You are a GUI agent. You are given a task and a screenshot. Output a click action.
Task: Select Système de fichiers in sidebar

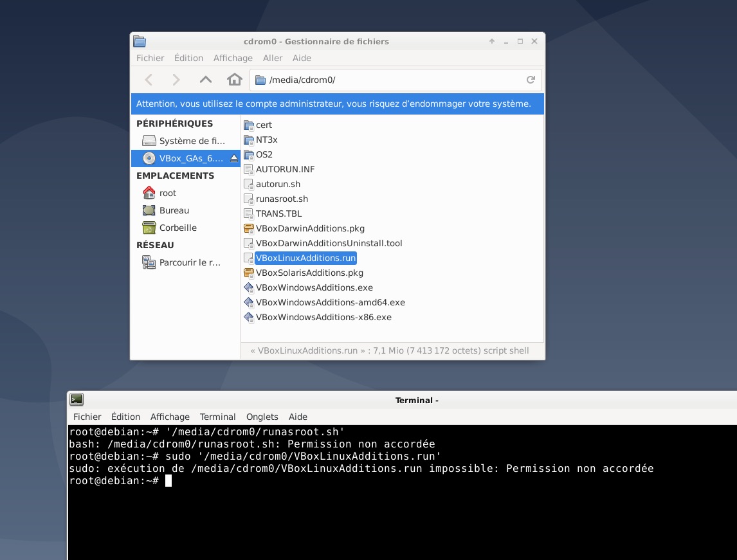(186, 141)
